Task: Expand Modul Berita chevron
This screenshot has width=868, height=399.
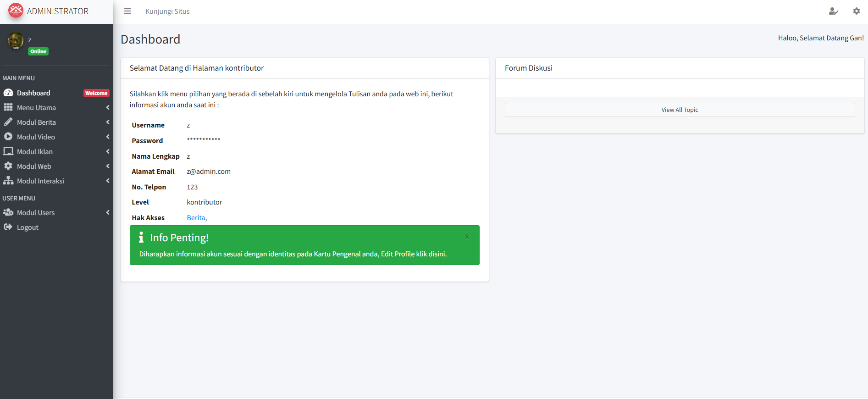Action: [108, 122]
